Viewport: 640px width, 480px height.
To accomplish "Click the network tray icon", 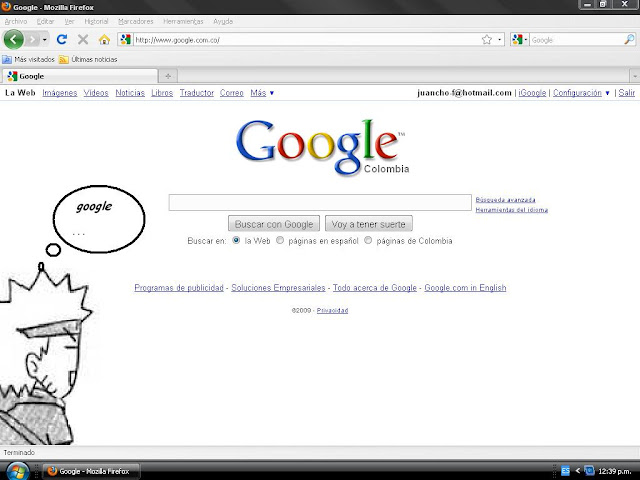I will [589, 471].
